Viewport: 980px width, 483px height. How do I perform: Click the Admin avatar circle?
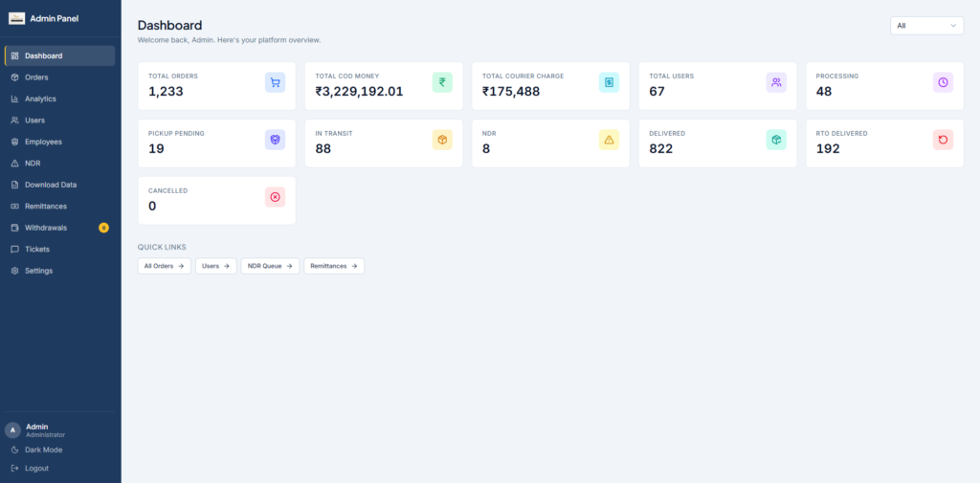coord(12,430)
